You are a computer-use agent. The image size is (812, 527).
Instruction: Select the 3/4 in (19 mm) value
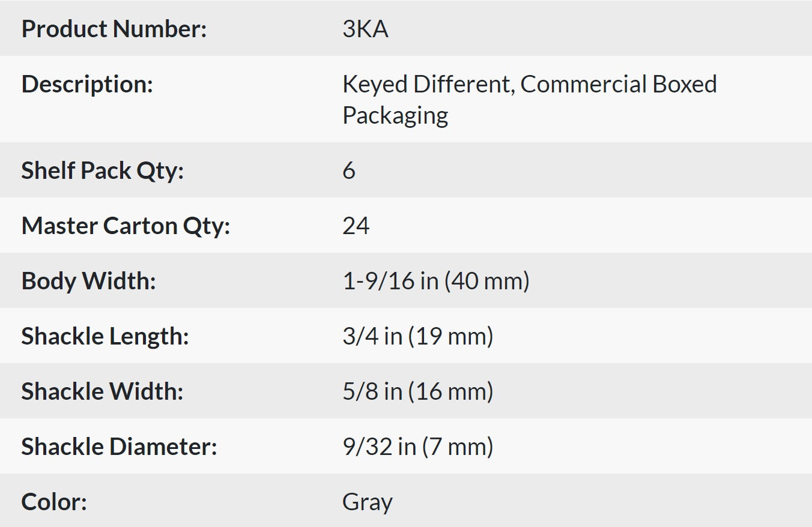417,336
